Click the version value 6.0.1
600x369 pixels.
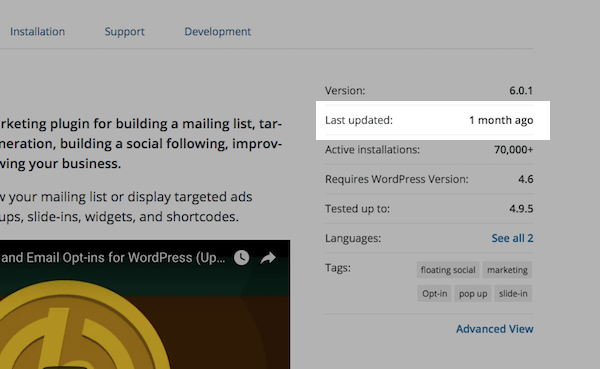coord(521,91)
